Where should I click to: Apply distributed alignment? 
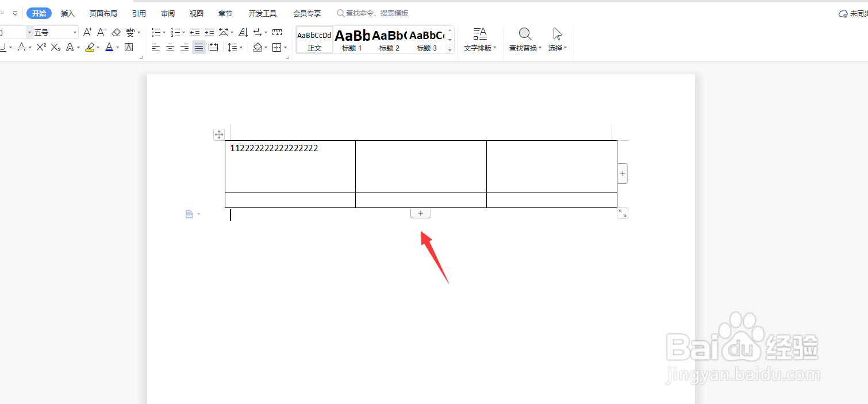[213, 47]
